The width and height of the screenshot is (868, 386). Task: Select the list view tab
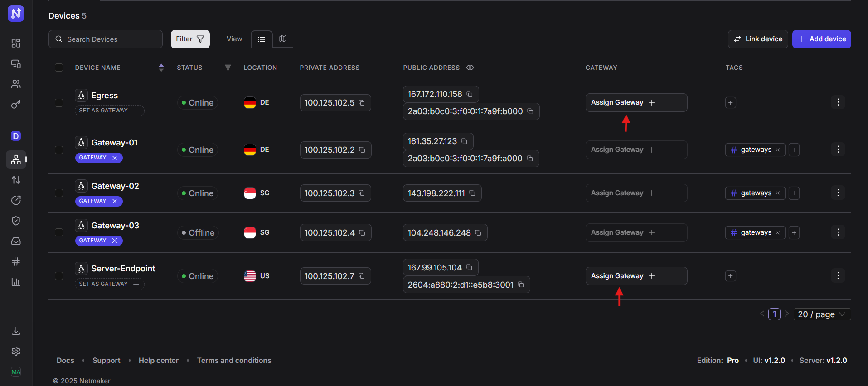point(262,39)
